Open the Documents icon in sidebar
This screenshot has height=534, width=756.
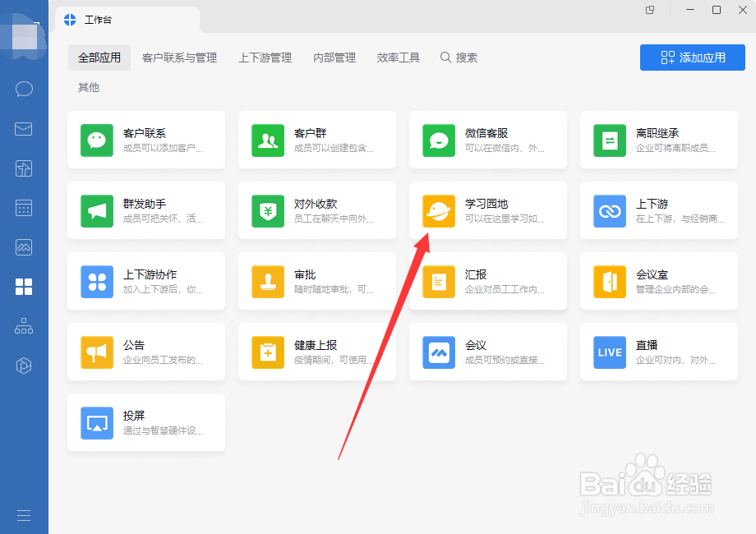pos(24,168)
